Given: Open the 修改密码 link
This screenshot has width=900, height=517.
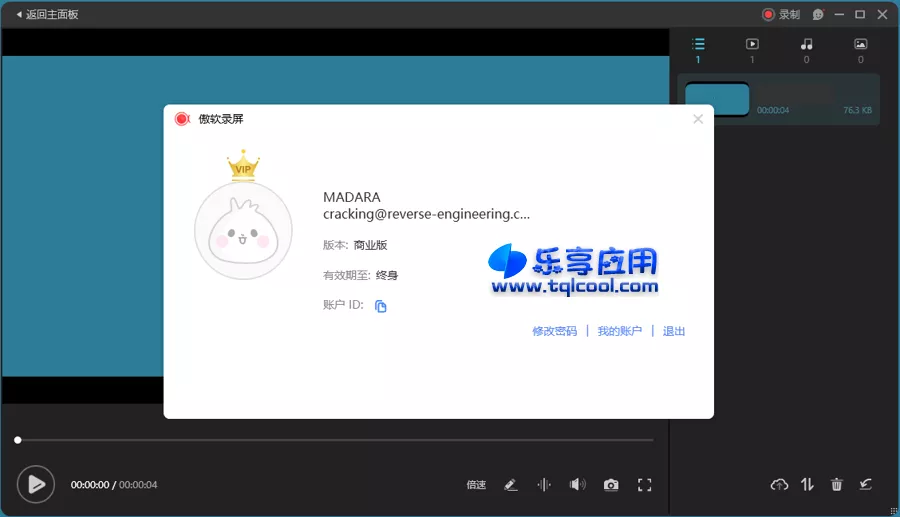Looking at the screenshot, I should coord(554,331).
